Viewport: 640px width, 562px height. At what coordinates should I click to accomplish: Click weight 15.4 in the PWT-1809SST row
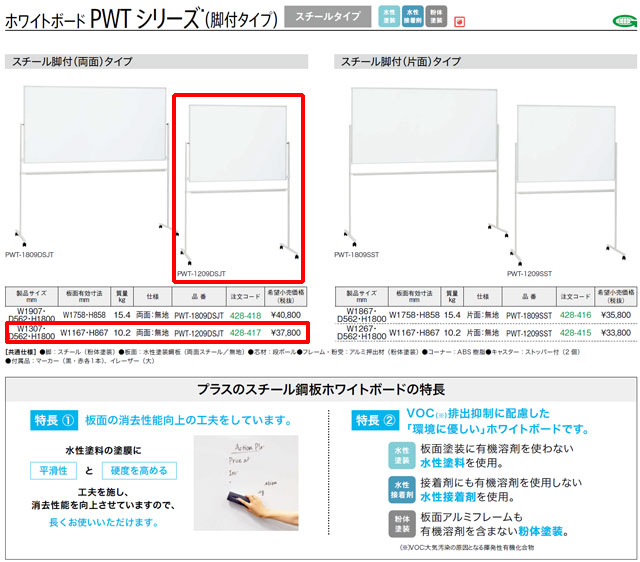click(452, 315)
